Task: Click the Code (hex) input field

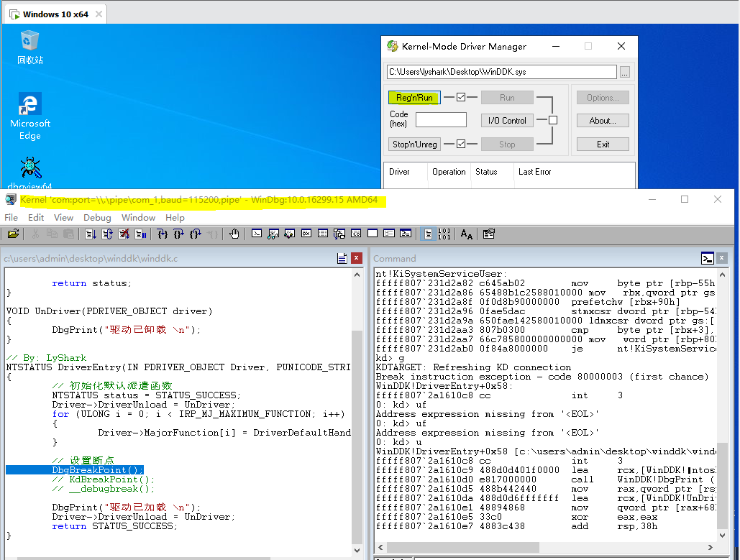Action: 441,120
